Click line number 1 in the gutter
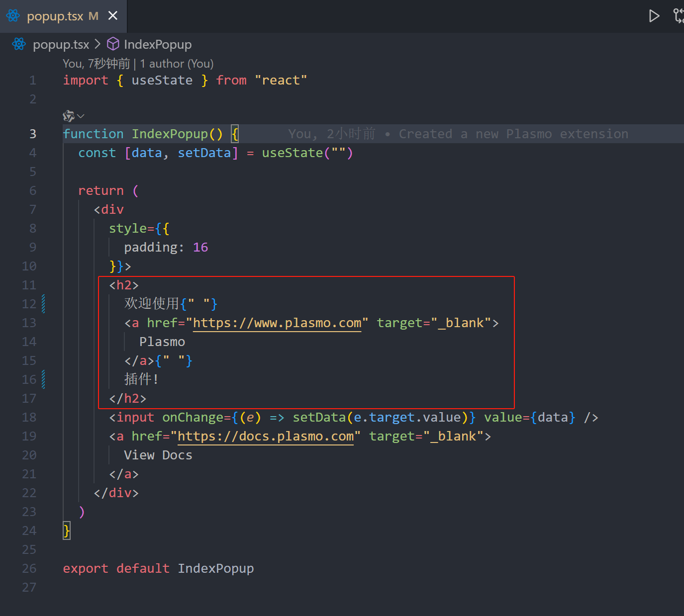684x616 pixels. (x=33, y=80)
